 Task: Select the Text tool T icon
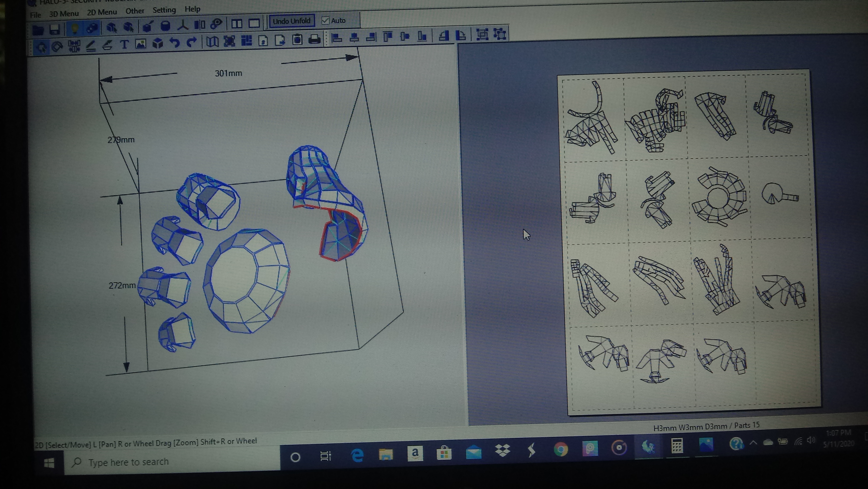[x=124, y=44]
